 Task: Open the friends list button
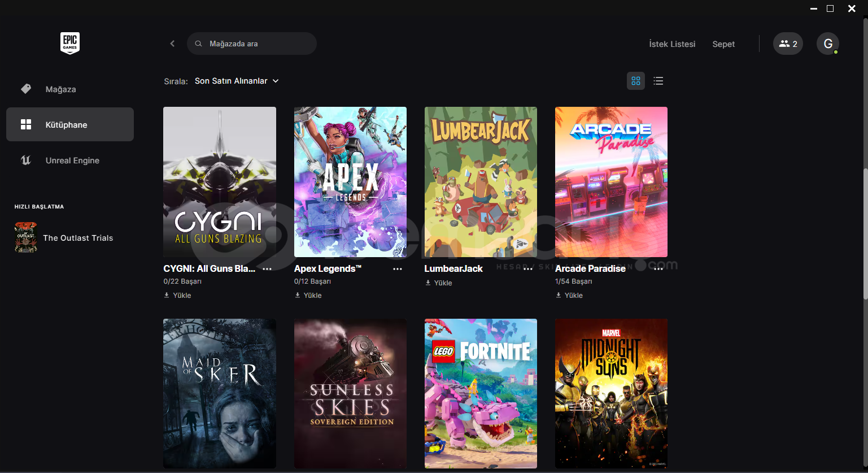788,44
